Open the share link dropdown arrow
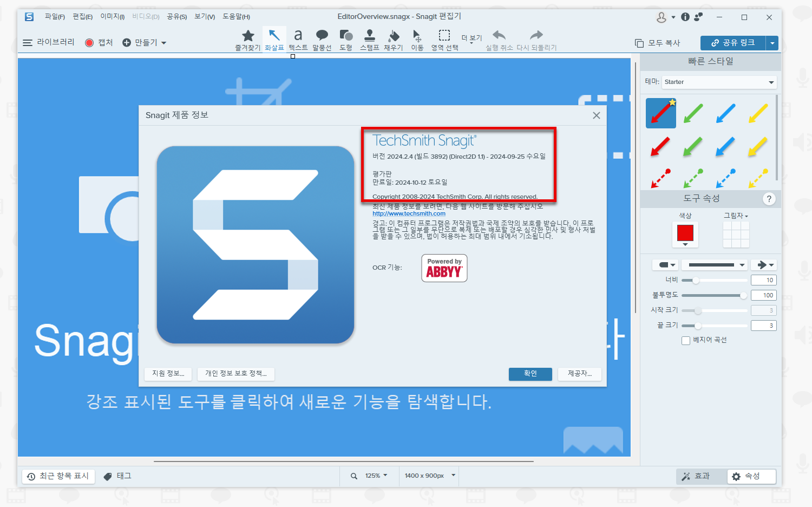This screenshot has height=507, width=812. (x=772, y=43)
